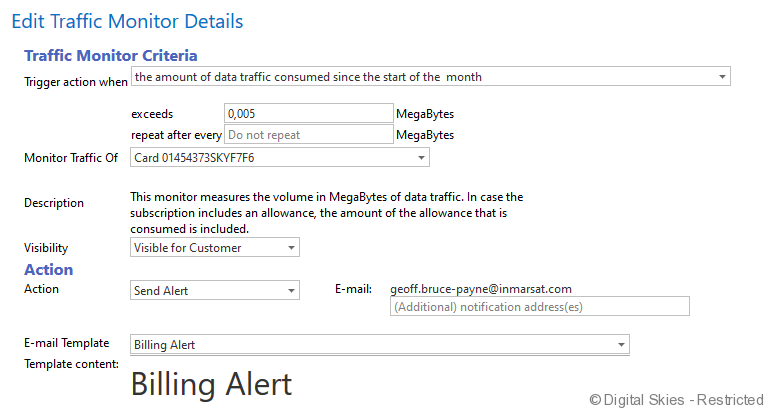The width and height of the screenshot is (765, 409).
Task: Open the "Trigger action when" criteria dropdown
Action: pos(431,77)
